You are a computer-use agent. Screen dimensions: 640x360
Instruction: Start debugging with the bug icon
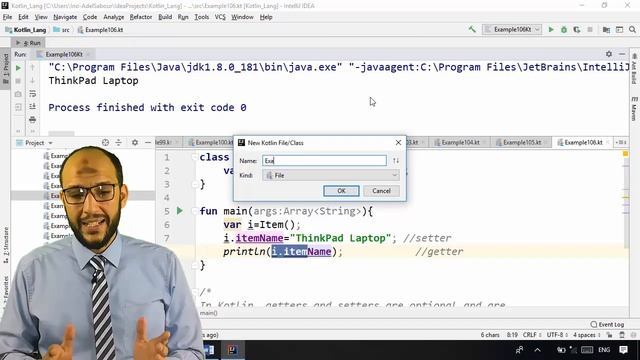coord(564,29)
